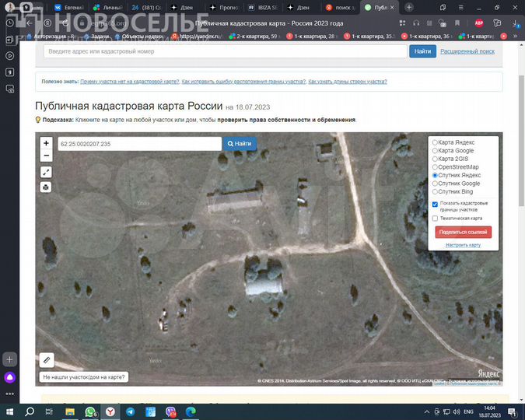This screenshot has width=525, height=420.
Task: Switch to the Прогноз browser tab
Action: [x=225, y=7]
